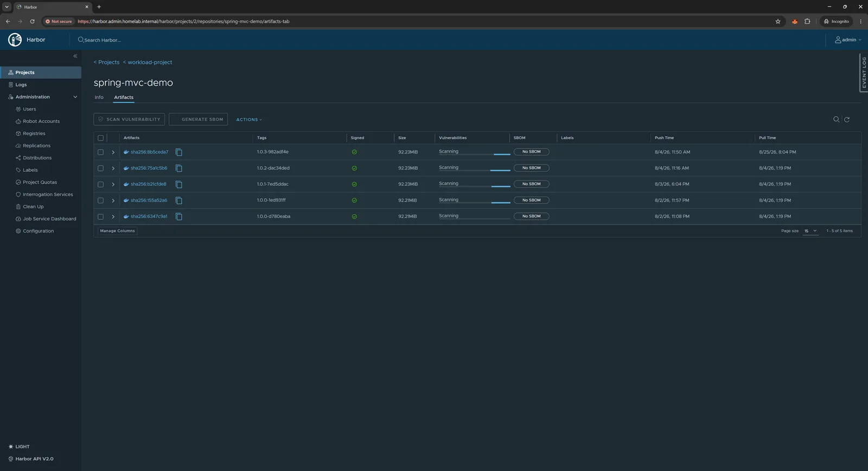
Task: Open the artifacts table search icon
Action: click(836, 119)
